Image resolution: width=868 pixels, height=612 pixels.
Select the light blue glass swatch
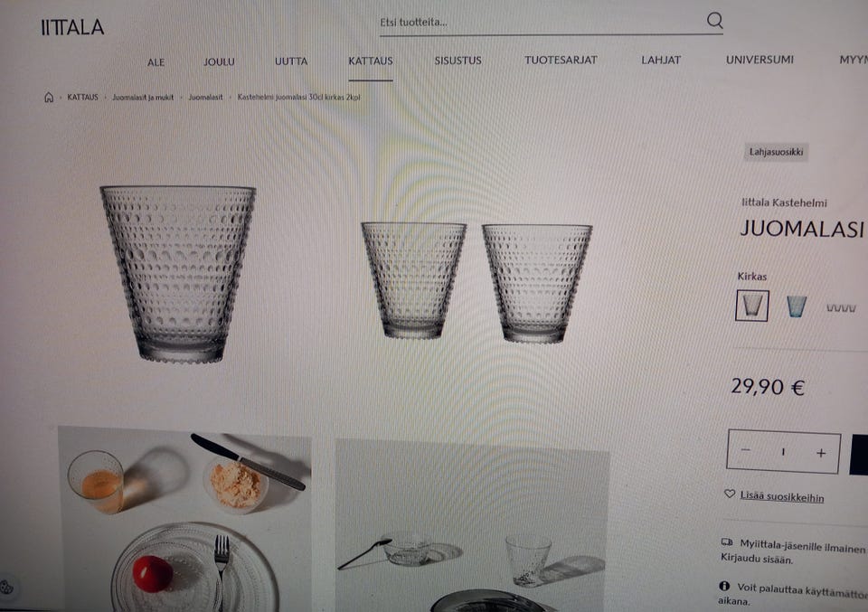tap(797, 306)
